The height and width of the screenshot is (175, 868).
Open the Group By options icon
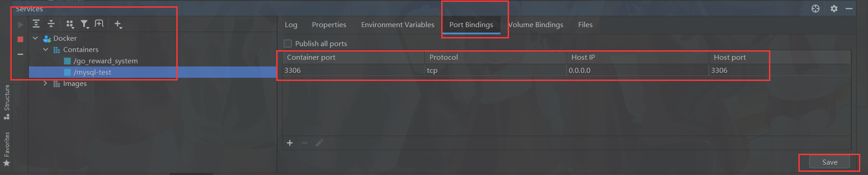point(70,24)
